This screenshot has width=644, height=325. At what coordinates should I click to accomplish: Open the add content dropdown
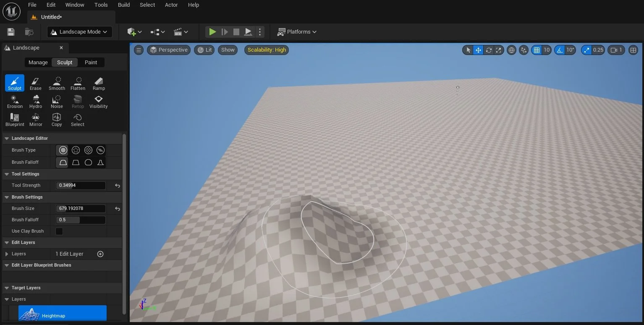coord(135,32)
